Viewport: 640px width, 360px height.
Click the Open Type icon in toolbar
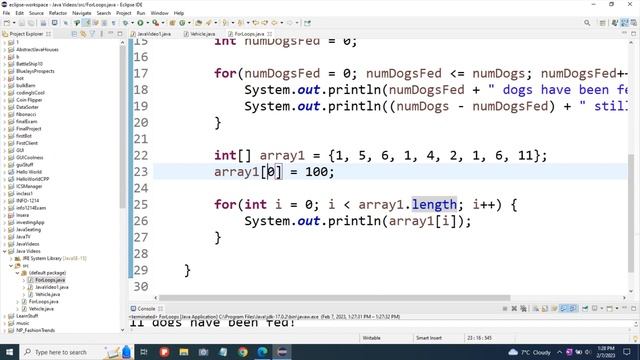pyautogui.click(x=198, y=23)
